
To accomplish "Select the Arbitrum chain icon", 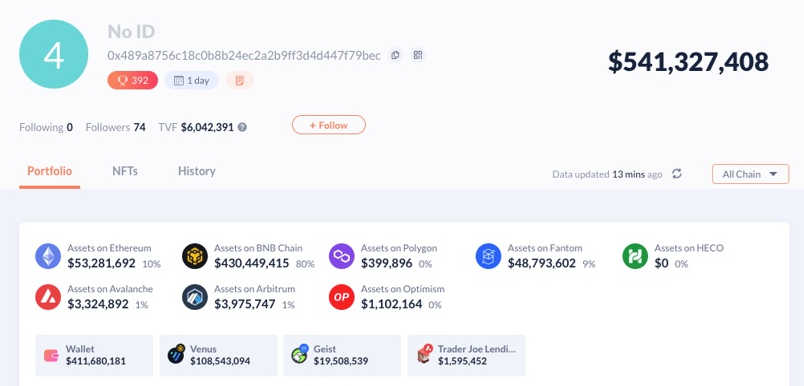I will (x=195, y=297).
